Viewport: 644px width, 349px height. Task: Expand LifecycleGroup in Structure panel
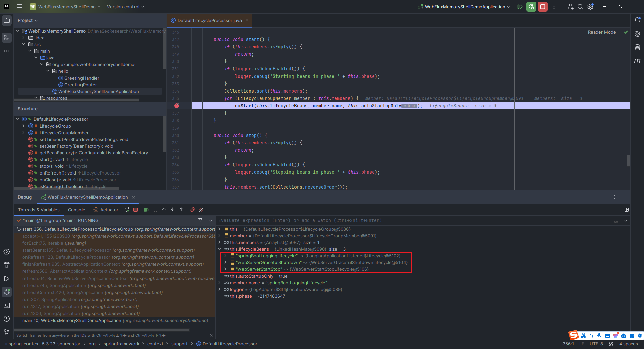(23, 126)
